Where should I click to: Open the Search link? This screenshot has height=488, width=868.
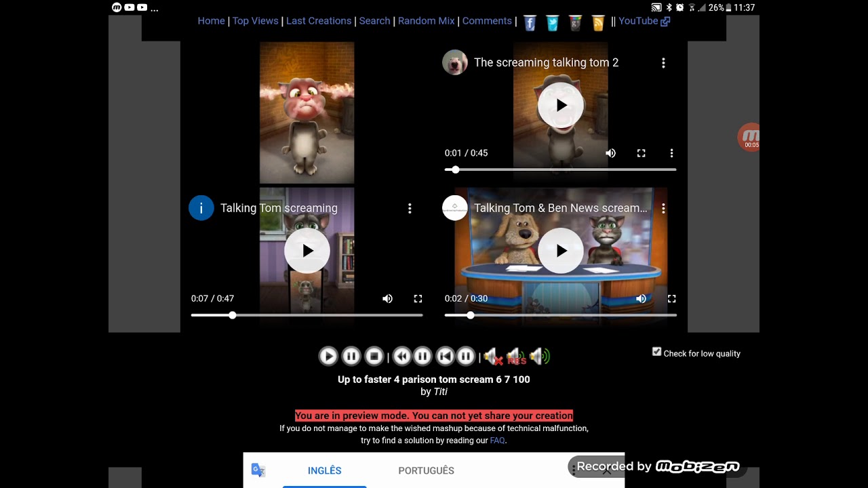click(x=374, y=21)
